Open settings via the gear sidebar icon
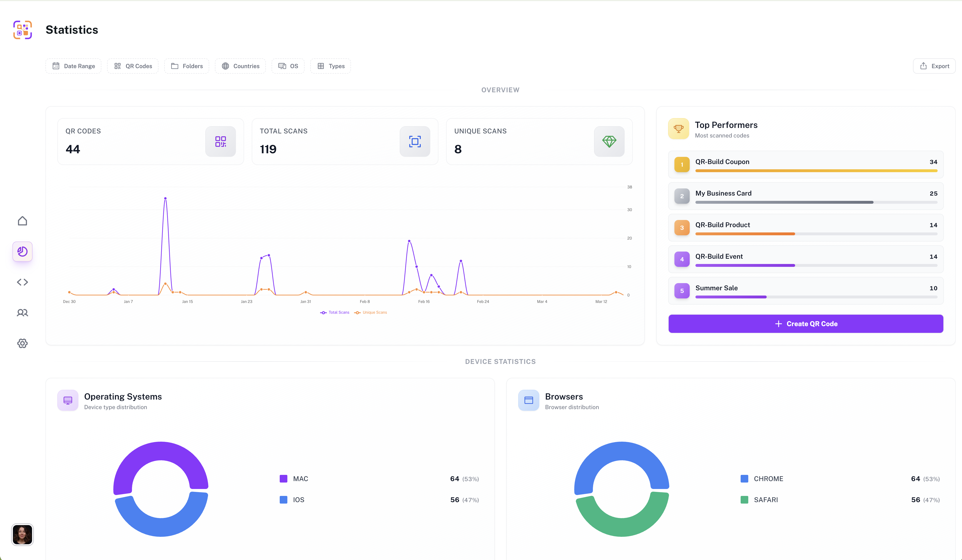962x560 pixels. pos(22,343)
